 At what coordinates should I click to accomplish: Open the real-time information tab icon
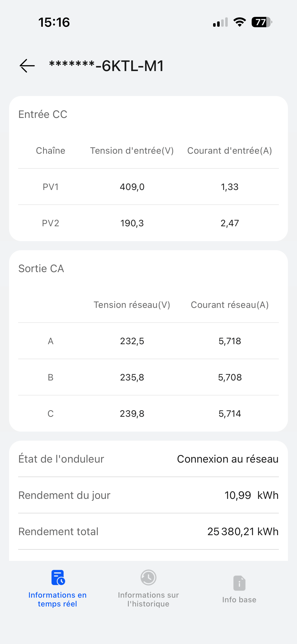pyautogui.click(x=58, y=577)
